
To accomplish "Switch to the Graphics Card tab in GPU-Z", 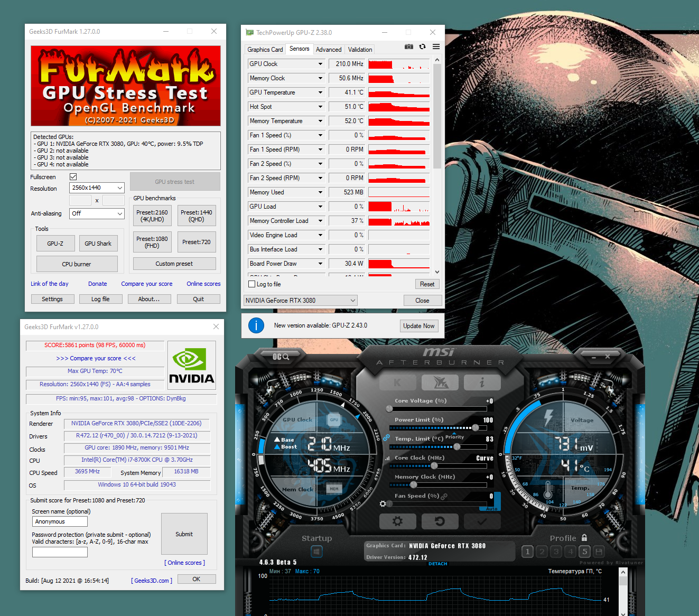I will point(265,50).
